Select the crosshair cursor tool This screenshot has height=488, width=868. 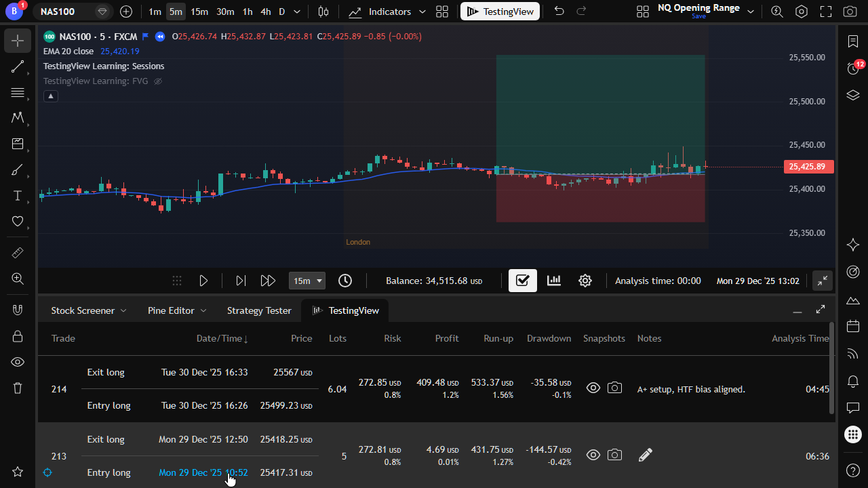click(x=18, y=41)
